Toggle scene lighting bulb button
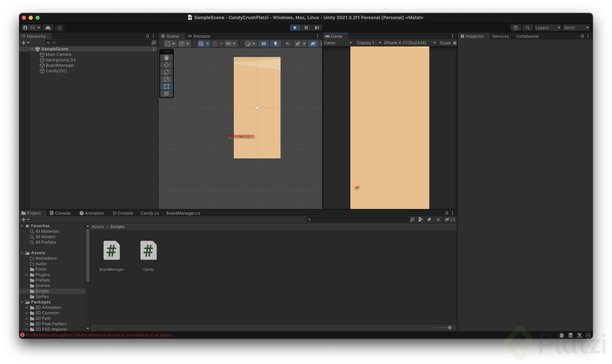The image size is (612, 364). (275, 44)
